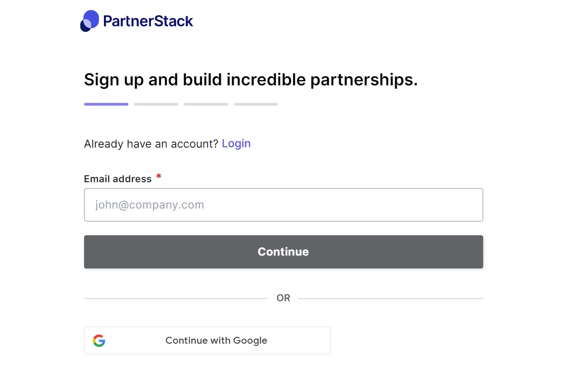
Task: Click the third progress bar segment
Action: click(206, 104)
